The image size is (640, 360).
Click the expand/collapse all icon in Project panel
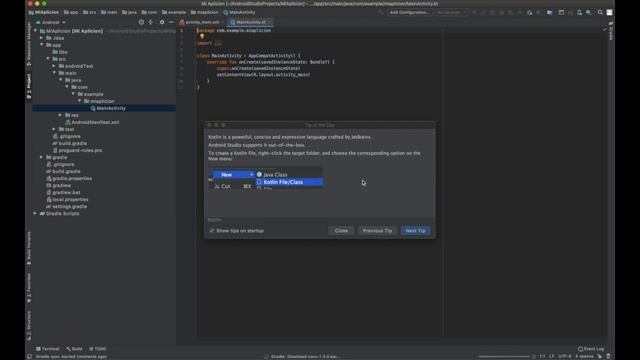coord(151,22)
